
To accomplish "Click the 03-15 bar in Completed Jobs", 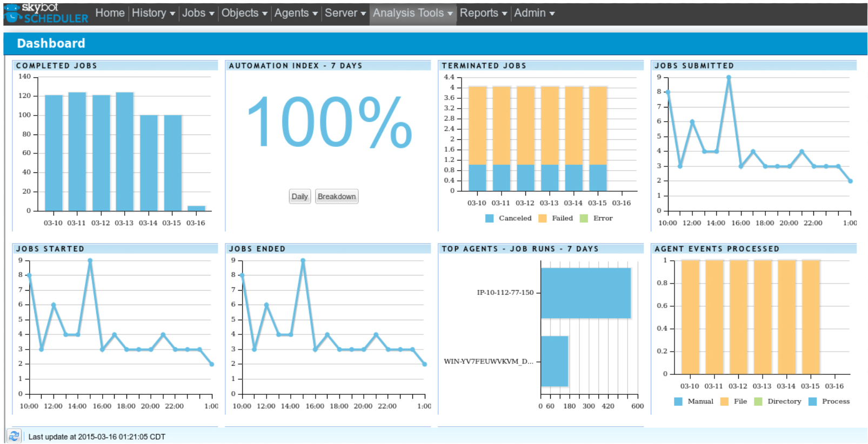I will tap(173, 163).
